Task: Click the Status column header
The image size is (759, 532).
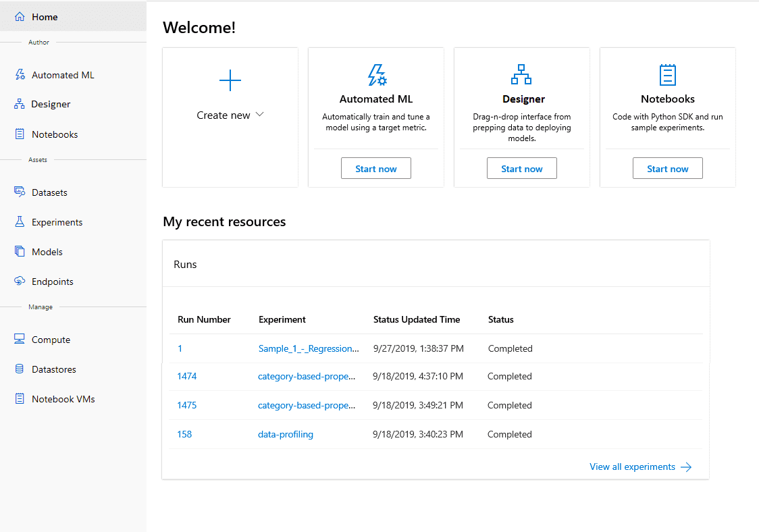Action: click(x=500, y=319)
